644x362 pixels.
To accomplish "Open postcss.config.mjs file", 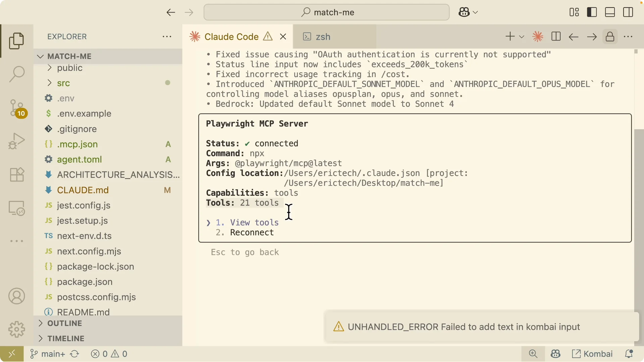I will 108,297.
